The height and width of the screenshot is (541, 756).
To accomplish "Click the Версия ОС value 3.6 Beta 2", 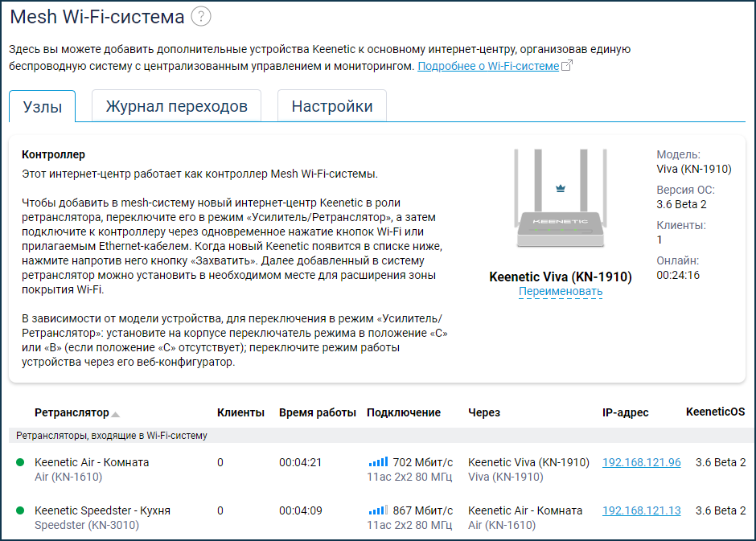I will pyautogui.click(x=681, y=205).
